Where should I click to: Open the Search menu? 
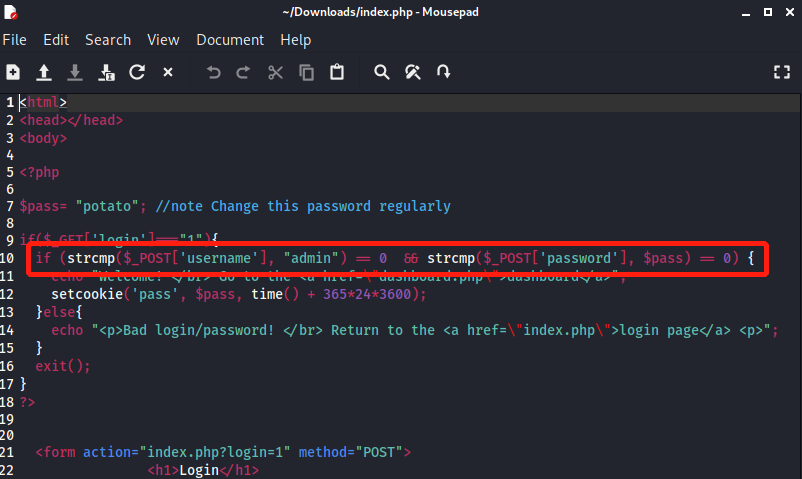(108, 40)
